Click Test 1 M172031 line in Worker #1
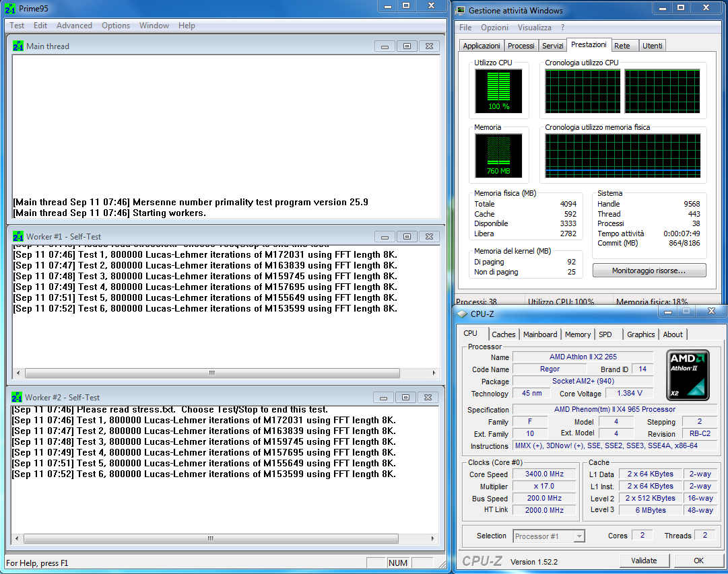 coord(205,255)
